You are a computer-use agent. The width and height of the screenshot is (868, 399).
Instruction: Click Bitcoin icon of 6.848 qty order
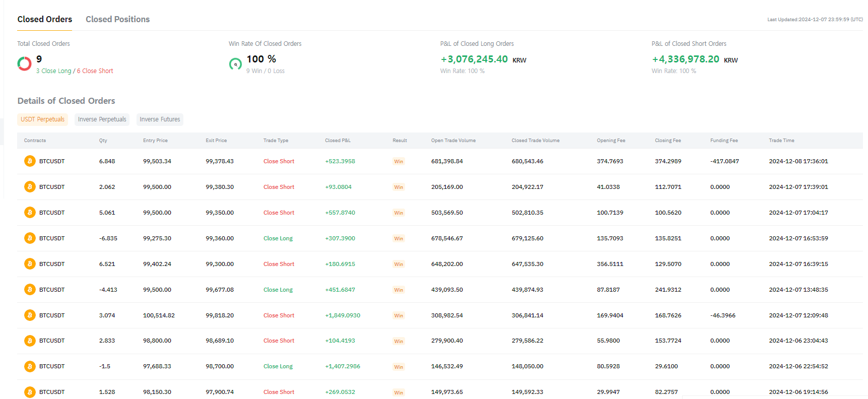pyautogui.click(x=30, y=161)
